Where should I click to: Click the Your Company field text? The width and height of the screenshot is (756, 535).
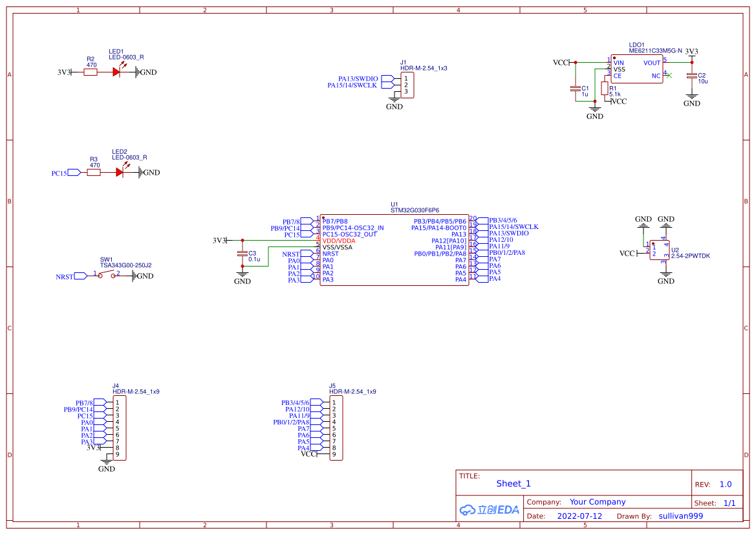(598, 502)
